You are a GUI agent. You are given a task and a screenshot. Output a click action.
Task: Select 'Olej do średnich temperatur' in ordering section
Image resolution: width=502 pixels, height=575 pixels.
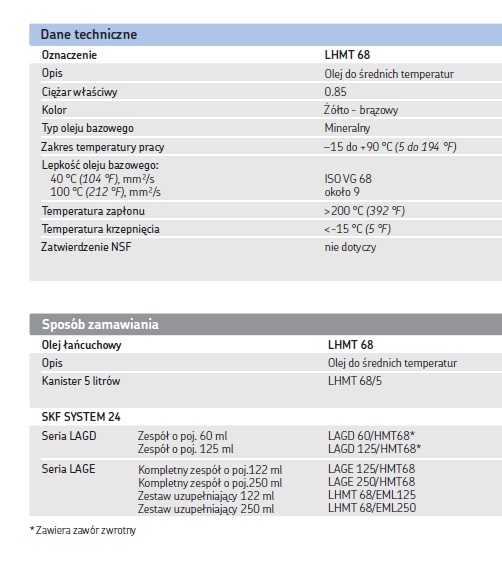pos(392,363)
